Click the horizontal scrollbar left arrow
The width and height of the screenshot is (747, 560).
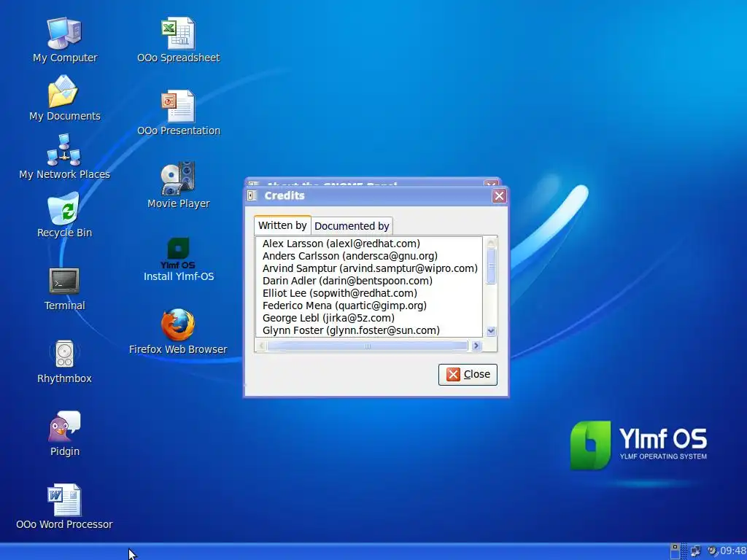(261, 346)
